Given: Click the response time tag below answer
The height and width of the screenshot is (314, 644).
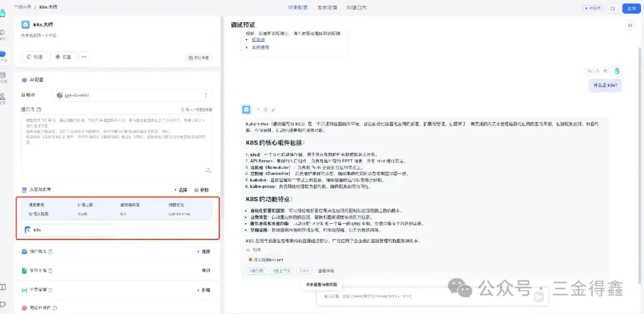Looking at the screenshot, I should [x=304, y=271].
